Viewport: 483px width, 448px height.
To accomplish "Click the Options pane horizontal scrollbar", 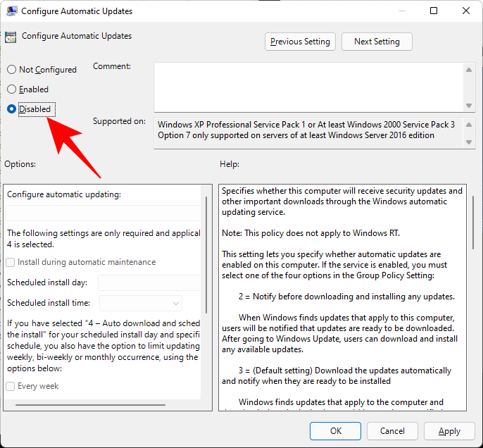I will click(90, 405).
